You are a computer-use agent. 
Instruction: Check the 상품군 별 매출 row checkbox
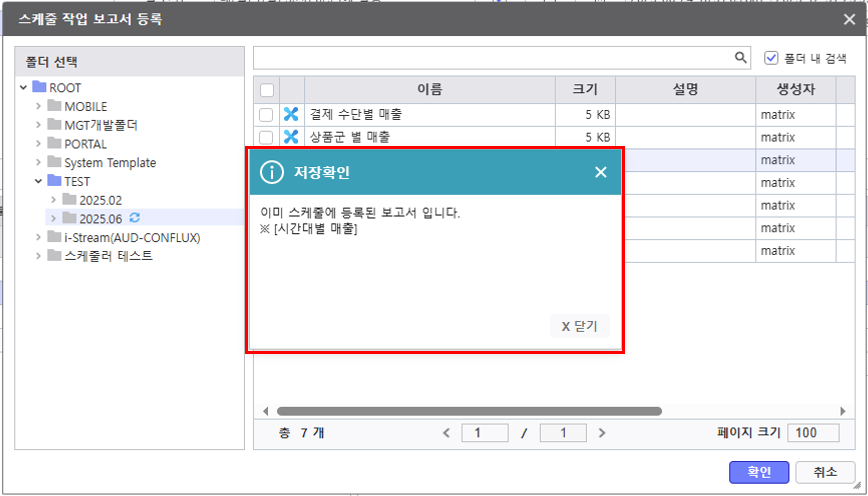(x=266, y=137)
